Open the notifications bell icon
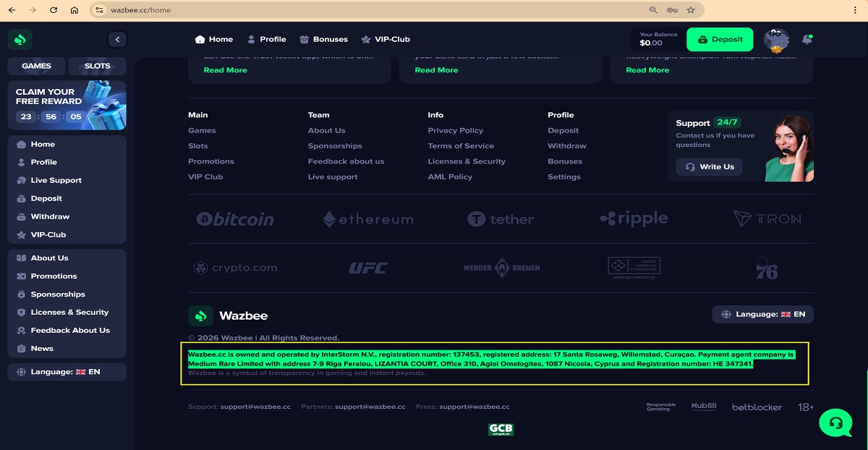868x450 pixels. [x=807, y=40]
